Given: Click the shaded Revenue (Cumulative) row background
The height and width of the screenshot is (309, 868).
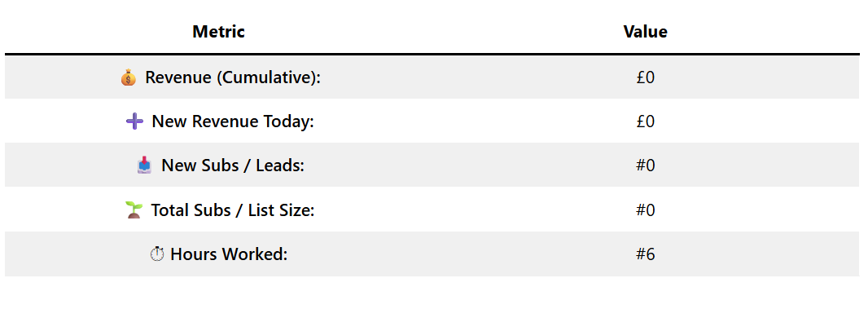Looking at the screenshot, I should click(432, 77).
